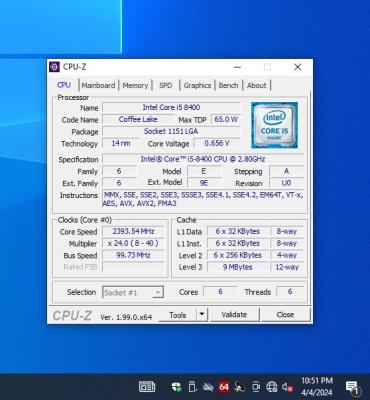370x400 pixels.
Task: Click the Multiplier value x 24.0 (8 - 40)
Action: (133, 243)
